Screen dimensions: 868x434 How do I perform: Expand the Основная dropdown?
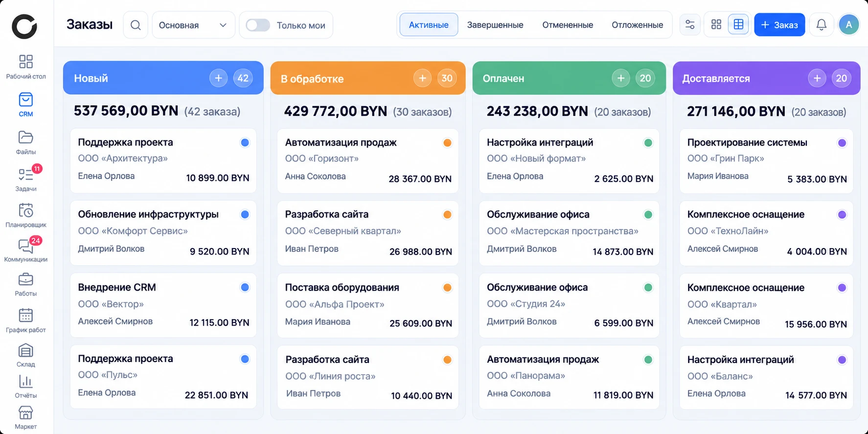(x=193, y=25)
